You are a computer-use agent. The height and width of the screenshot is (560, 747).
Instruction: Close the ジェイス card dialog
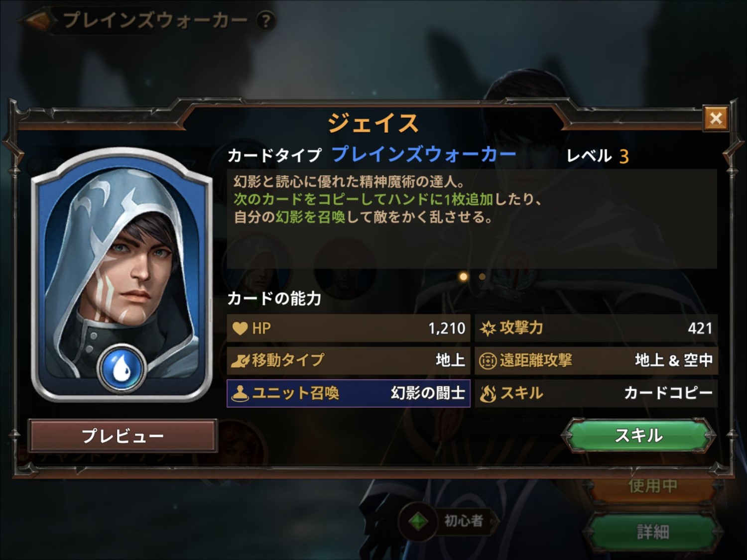[716, 118]
